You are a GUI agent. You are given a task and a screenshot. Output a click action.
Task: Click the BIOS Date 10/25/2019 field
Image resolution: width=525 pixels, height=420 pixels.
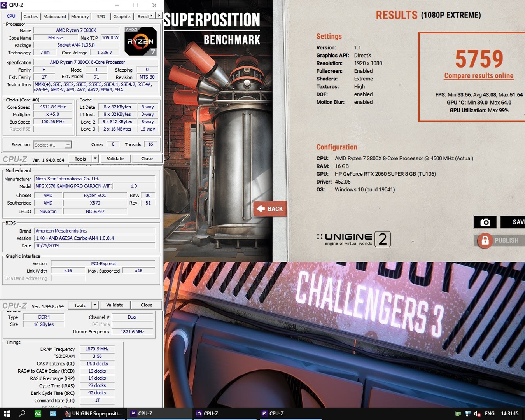coord(95,246)
